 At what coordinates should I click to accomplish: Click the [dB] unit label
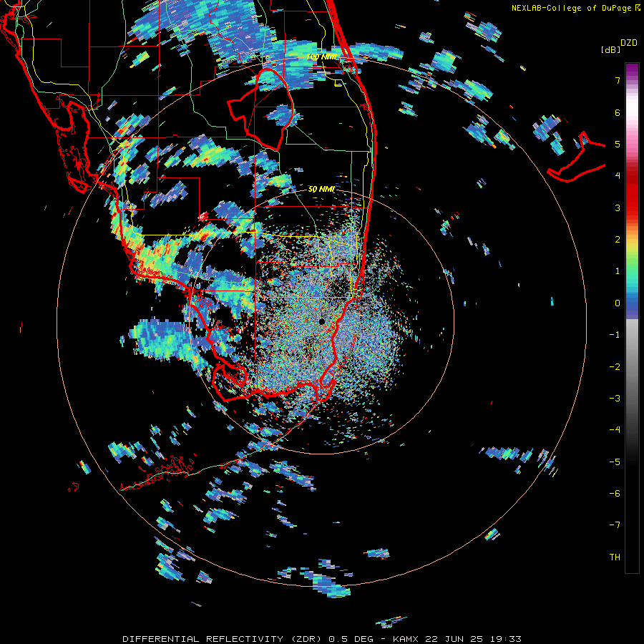point(610,49)
